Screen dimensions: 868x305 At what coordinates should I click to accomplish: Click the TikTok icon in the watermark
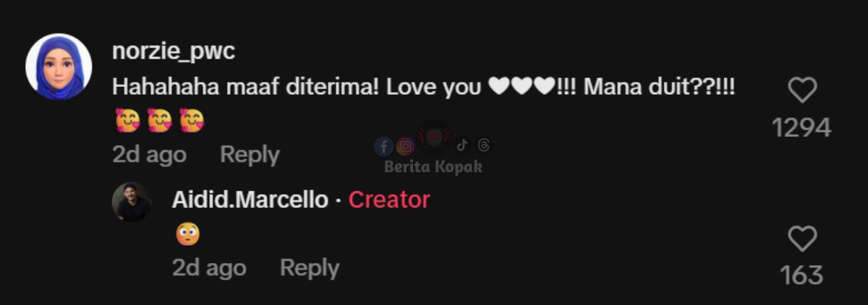click(462, 146)
